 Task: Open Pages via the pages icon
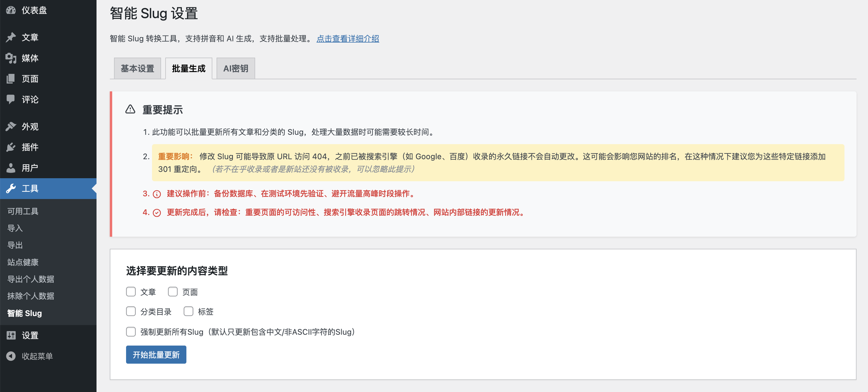pyautogui.click(x=11, y=79)
